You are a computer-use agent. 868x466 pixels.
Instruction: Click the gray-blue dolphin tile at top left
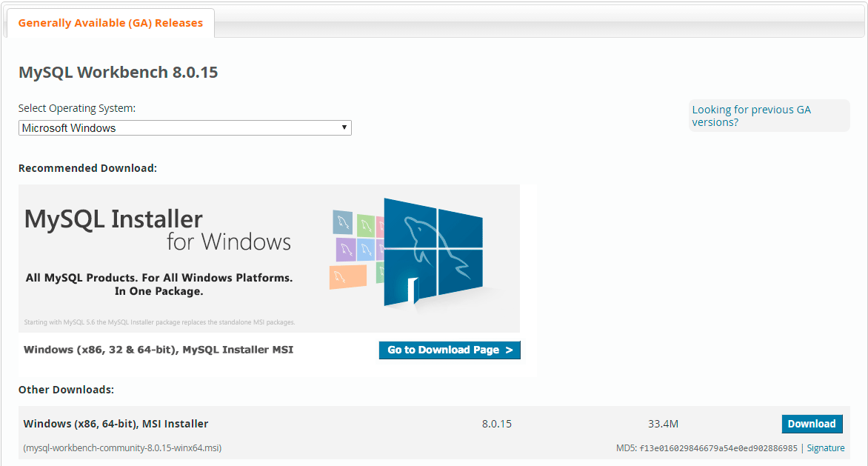tap(342, 222)
